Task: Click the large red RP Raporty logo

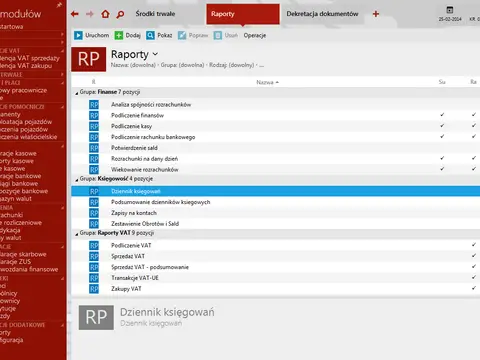Action: click(x=89, y=59)
